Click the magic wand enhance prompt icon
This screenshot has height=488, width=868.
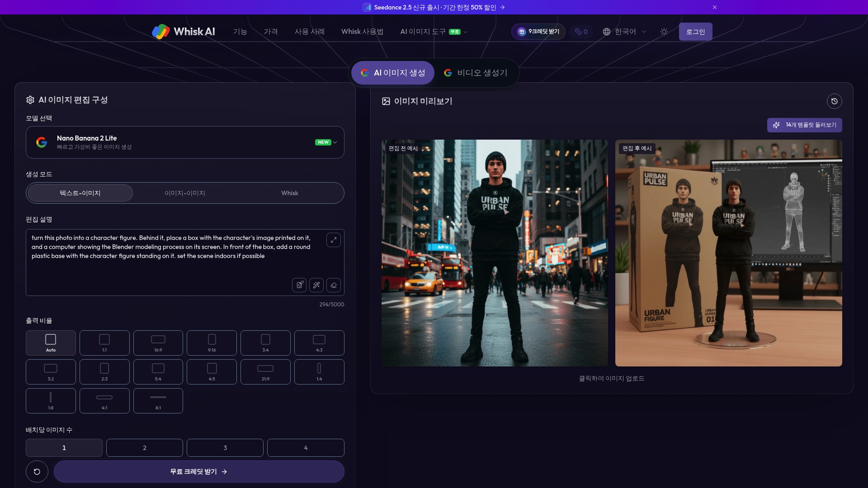tap(316, 285)
